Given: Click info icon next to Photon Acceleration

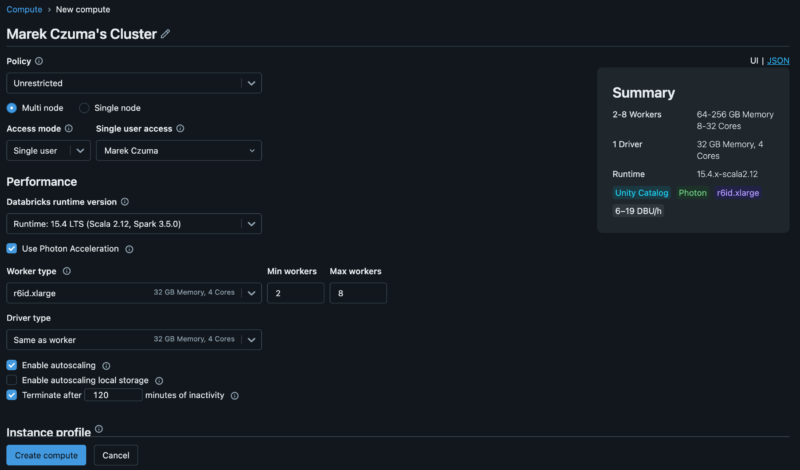Looking at the screenshot, I should coord(129,249).
